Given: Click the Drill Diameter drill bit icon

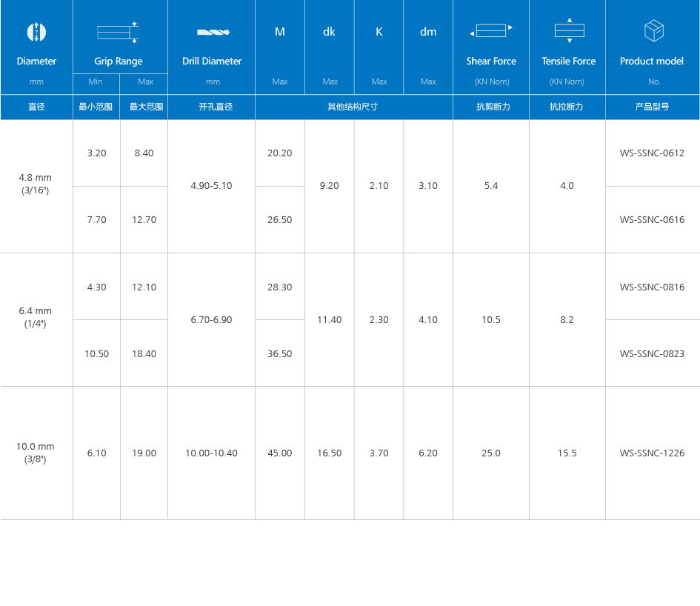Looking at the screenshot, I should [x=212, y=32].
